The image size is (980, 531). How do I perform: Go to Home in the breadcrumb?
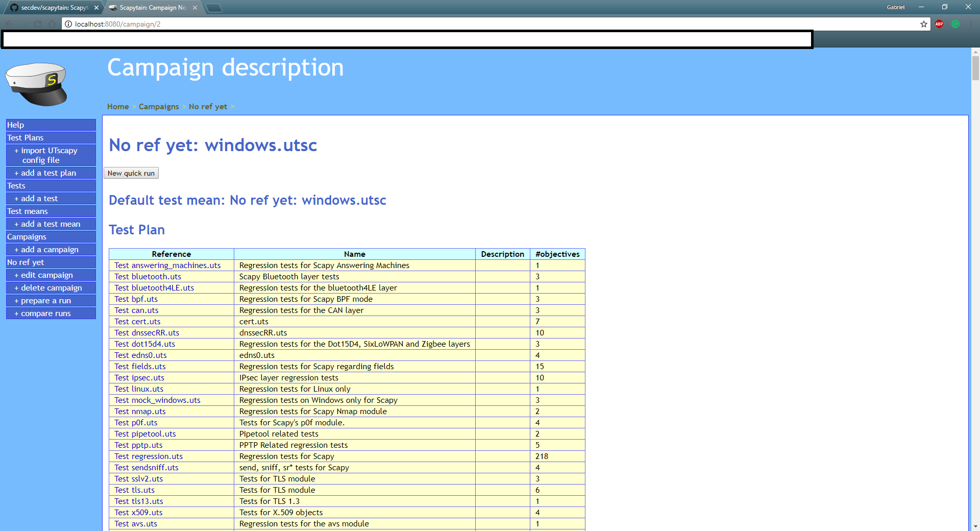click(x=118, y=107)
